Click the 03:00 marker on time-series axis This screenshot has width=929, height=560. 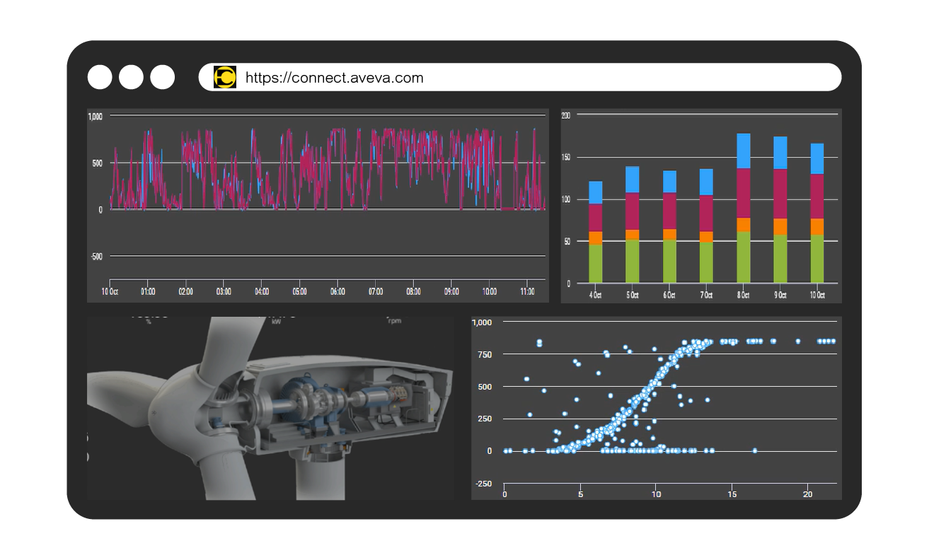224,291
